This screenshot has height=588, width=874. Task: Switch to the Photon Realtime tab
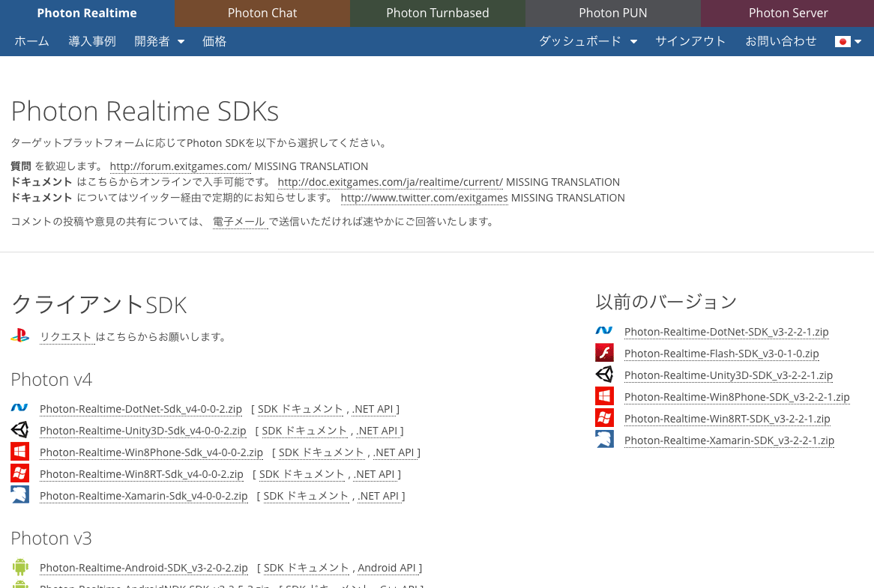pyautogui.click(x=87, y=13)
